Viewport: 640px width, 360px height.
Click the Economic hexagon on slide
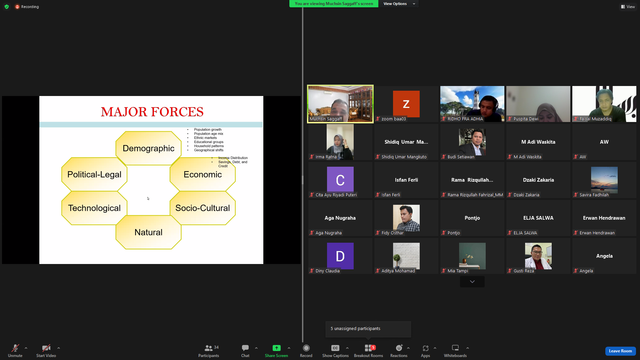click(202, 174)
